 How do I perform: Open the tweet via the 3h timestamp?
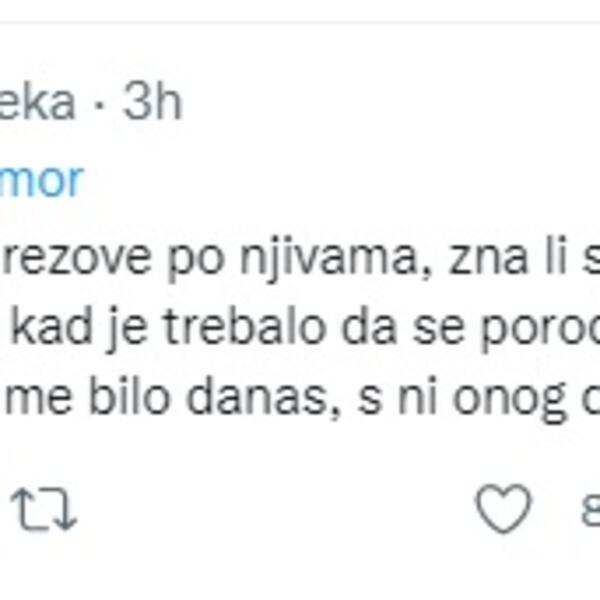click(x=153, y=101)
